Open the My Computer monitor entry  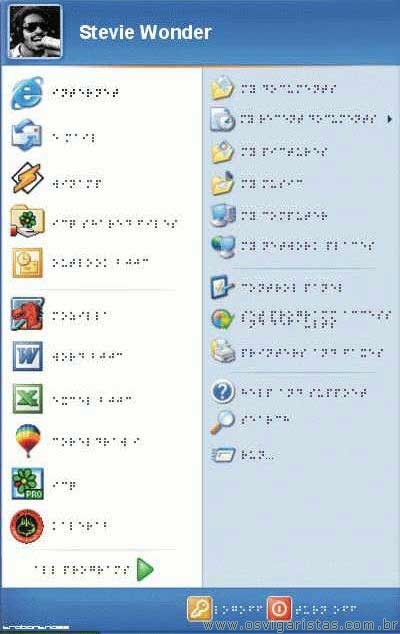[x=223, y=215]
